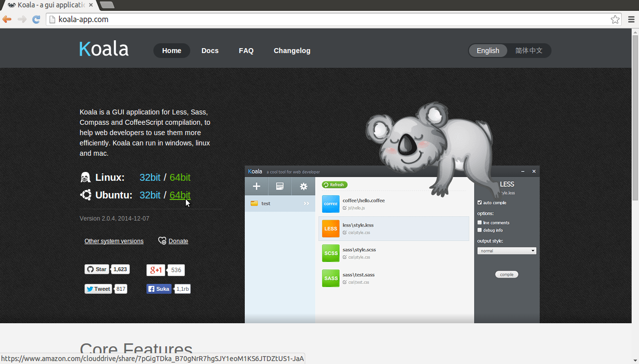Toggle the auto compile checkbox

(x=480, y=203)
